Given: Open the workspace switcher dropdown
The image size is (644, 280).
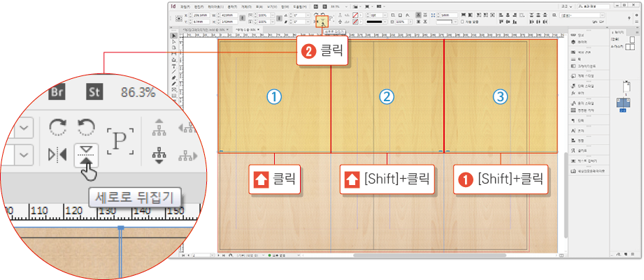Looking at the screenshot, I should click(x=566, y=6).
